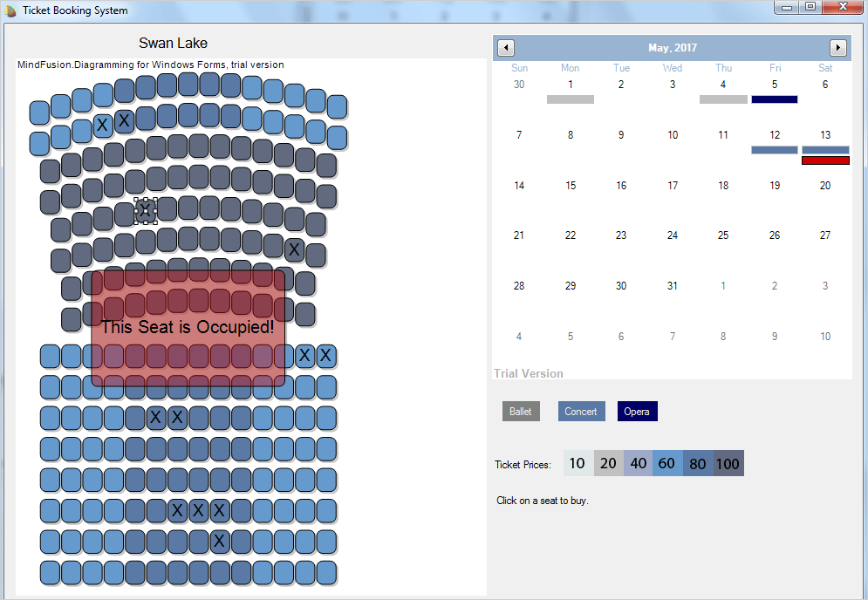Select the 20 ticket price swatch

(x=608, y=464)
